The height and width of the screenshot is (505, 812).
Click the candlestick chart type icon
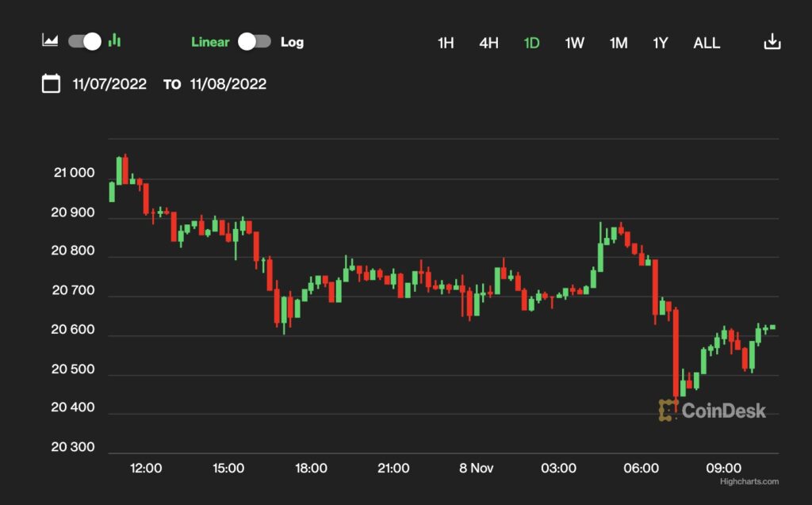point(114,40)
